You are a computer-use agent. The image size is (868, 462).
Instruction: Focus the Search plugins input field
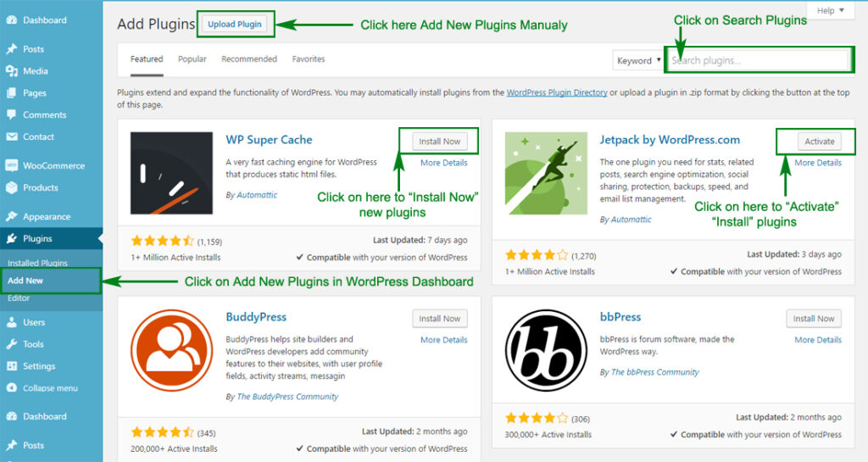coord(759,61)
